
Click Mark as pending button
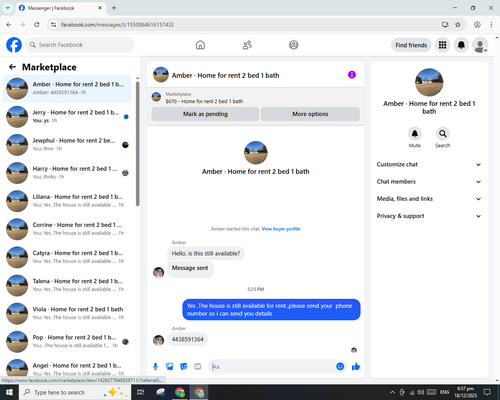205,114
